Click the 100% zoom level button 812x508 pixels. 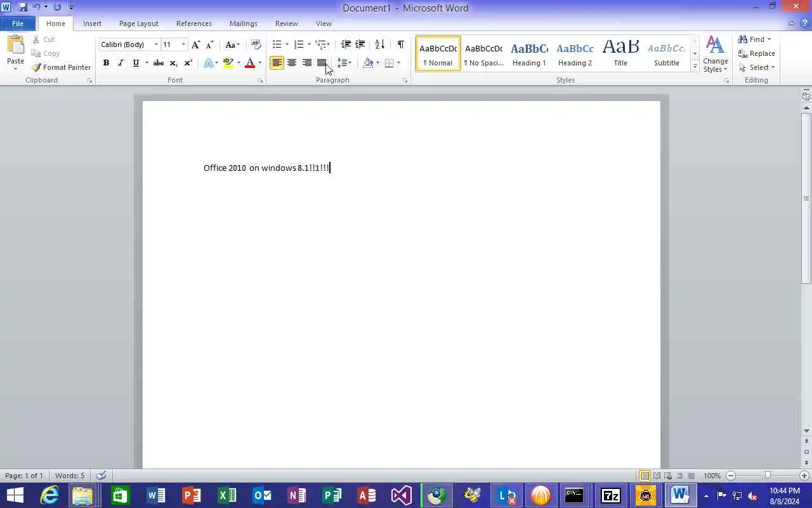point(712,476)
